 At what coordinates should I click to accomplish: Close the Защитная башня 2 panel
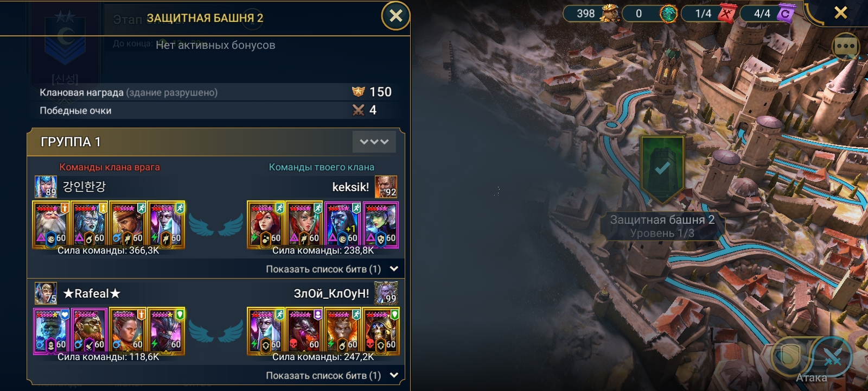pos(396,16)
